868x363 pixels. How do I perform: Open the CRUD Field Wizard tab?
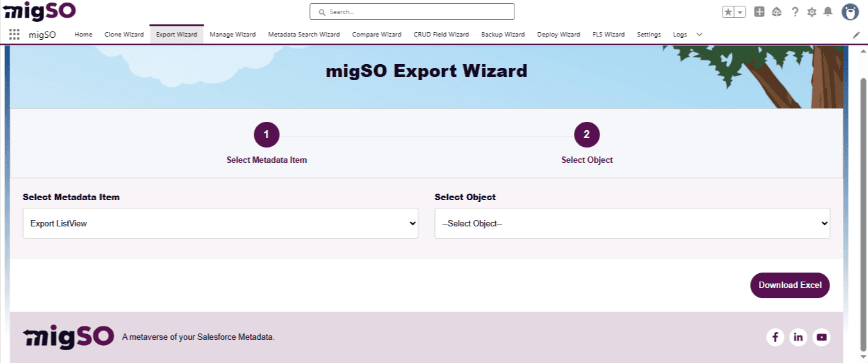click(x=441, y=35)
